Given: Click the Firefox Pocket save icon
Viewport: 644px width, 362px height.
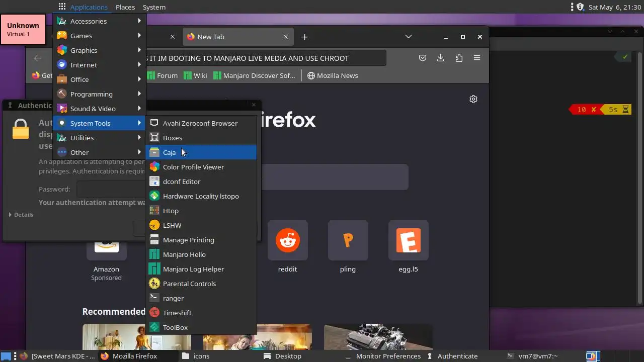Looking at the screenshot, I should click(x=423, y=58).
